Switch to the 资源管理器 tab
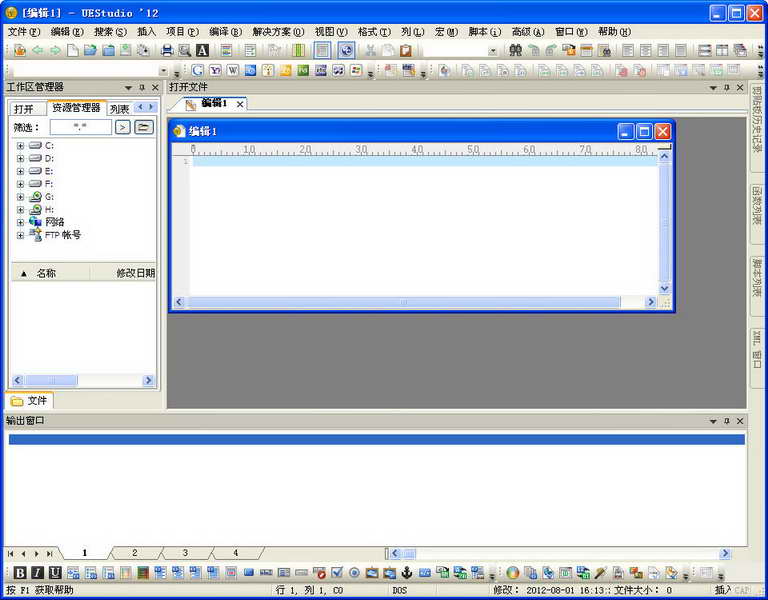Viewport: 768px width, 600px height. coord(76,108)
